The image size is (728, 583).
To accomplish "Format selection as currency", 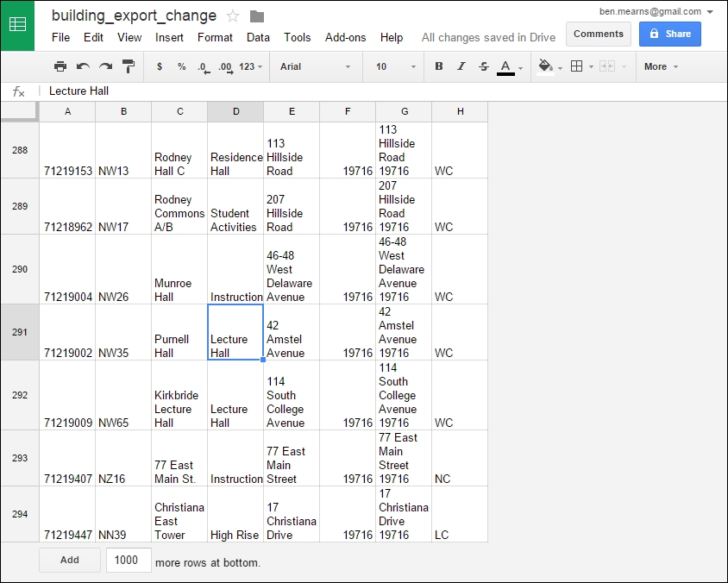I will [x=159, y=66].
